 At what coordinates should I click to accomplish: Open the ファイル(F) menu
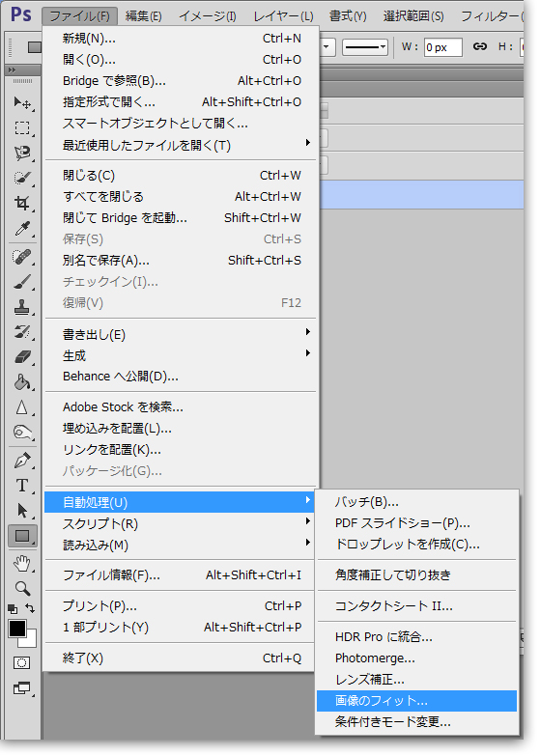(x=79, y=16)
